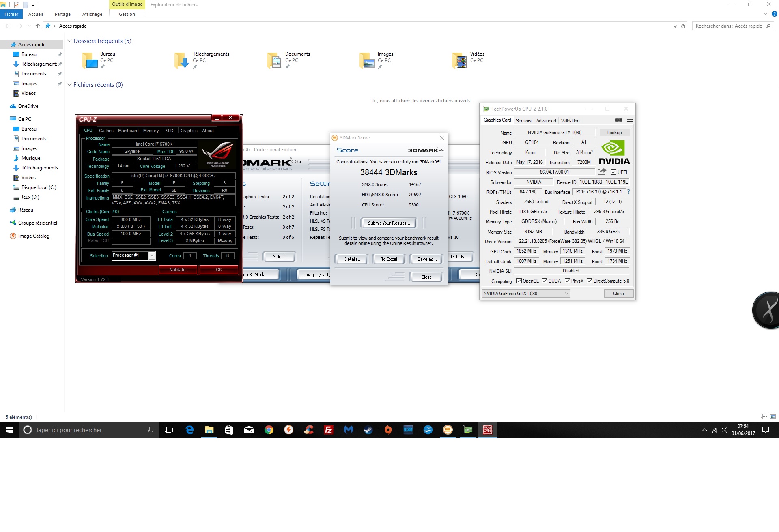The image size is (779, 532).
Task: Select OneDrive in the navigation pane
Action: click(24, 106)
